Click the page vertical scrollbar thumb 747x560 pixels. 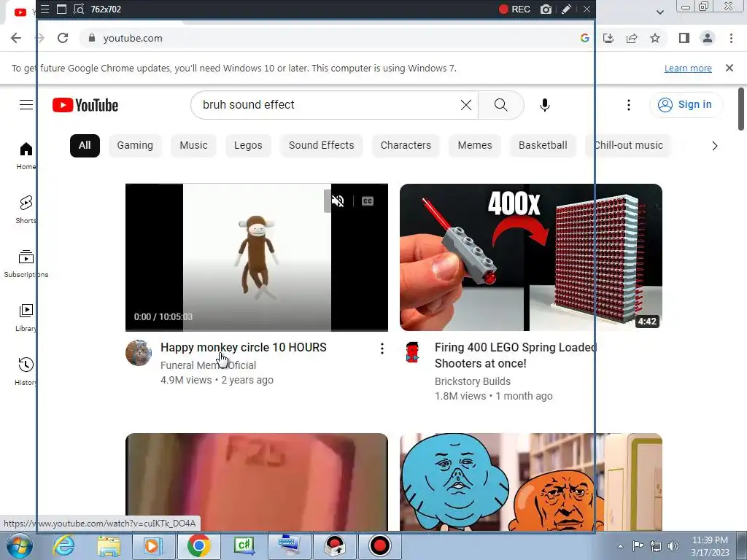[x=741, y=109]
